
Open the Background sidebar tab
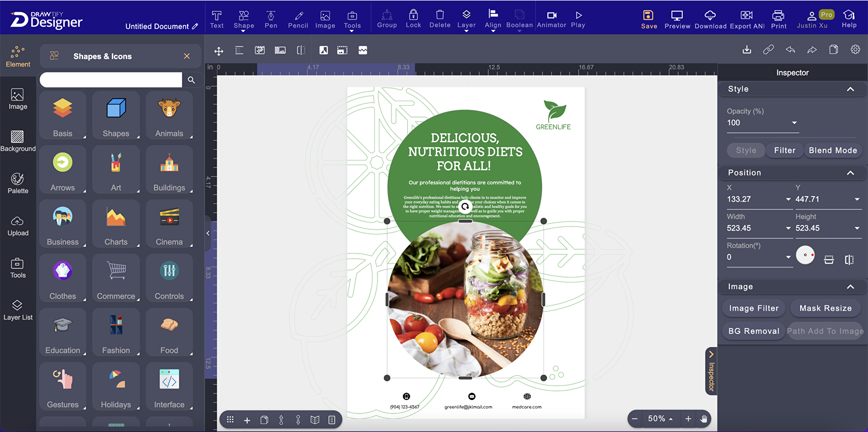18,141
